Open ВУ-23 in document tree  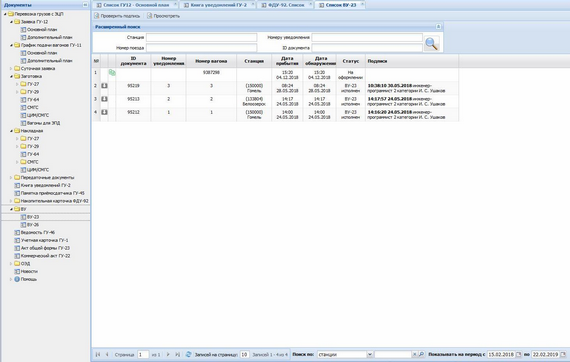point(33,217)
